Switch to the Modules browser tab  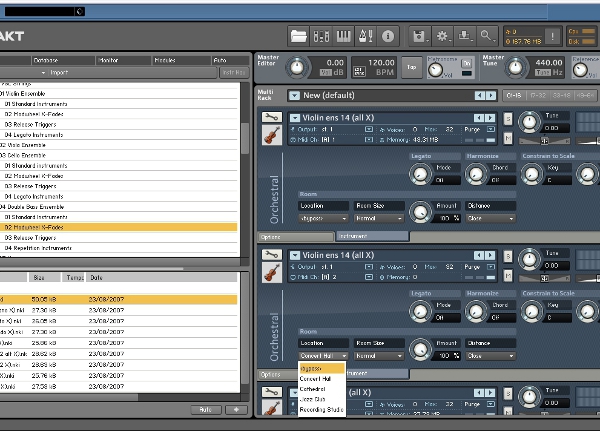tap(181, 60)
